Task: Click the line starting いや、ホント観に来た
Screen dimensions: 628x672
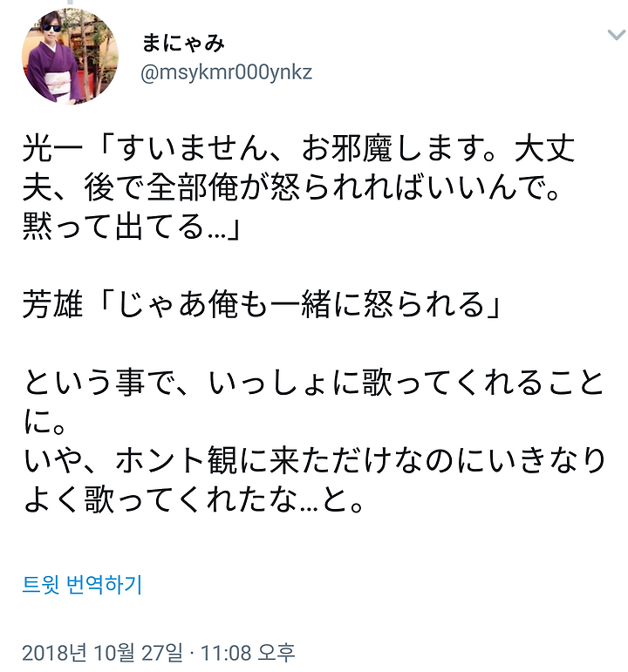Action: pos(314,460)
